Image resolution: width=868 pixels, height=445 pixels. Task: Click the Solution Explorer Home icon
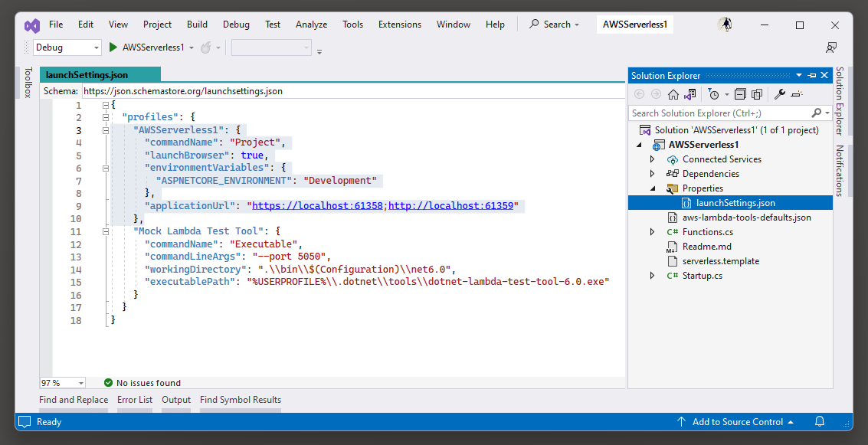pyautogui.click(x=673, y=94)
